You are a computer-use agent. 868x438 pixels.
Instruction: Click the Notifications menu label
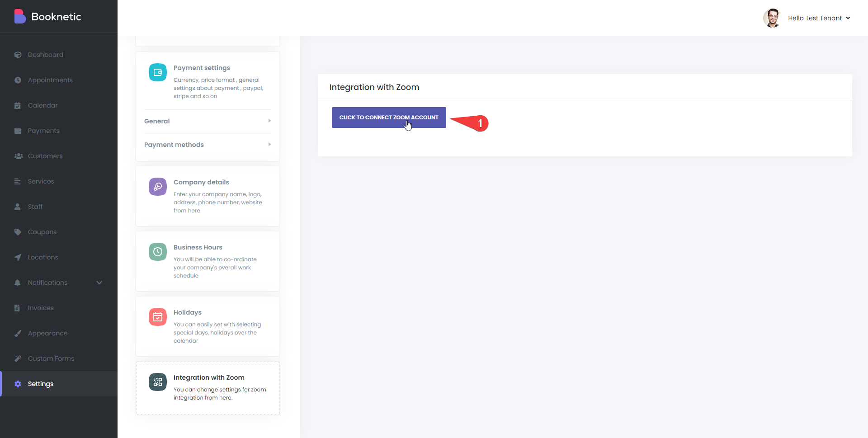click(x=47, y=283)
